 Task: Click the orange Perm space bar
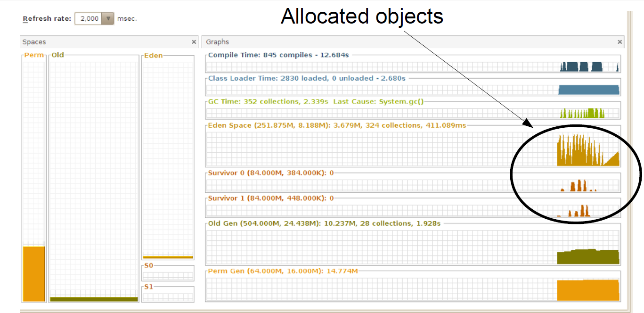(x=34, y=273)
